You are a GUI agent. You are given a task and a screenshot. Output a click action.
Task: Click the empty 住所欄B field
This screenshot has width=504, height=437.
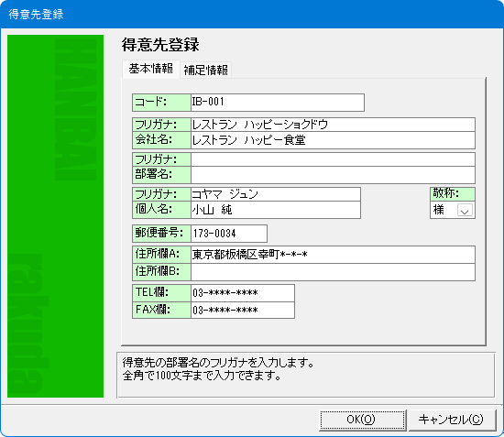(x=333, y=272)
